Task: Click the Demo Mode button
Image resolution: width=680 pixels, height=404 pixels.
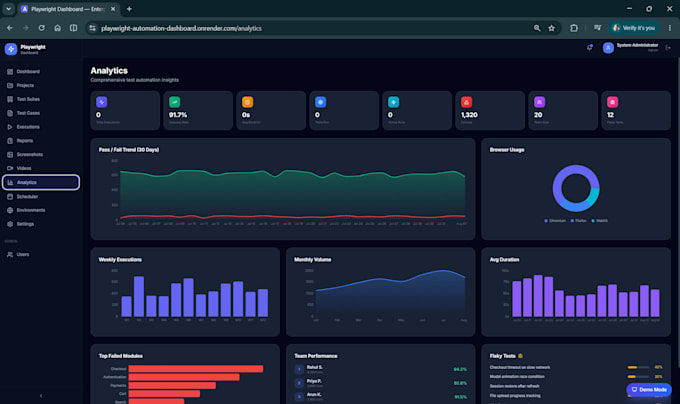Action: 649,389
